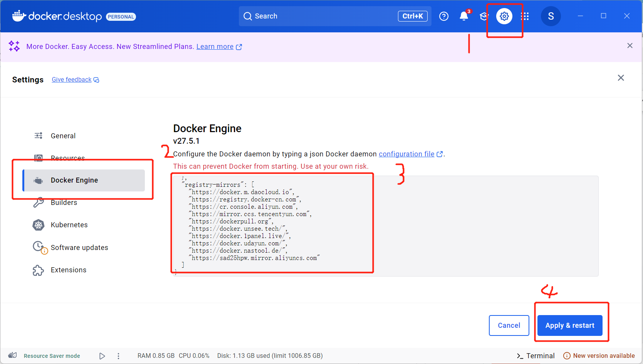This screenshot has width=643, height=364.
Task: Click the Resources icon in sidebar
Action: 39,158
